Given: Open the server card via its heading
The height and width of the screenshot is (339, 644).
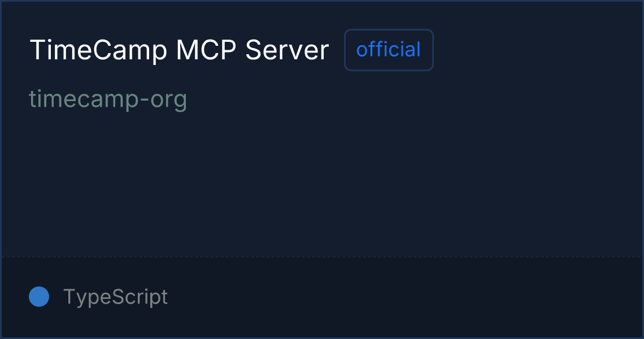Looking at the screenshot, I should pos(179,50).
